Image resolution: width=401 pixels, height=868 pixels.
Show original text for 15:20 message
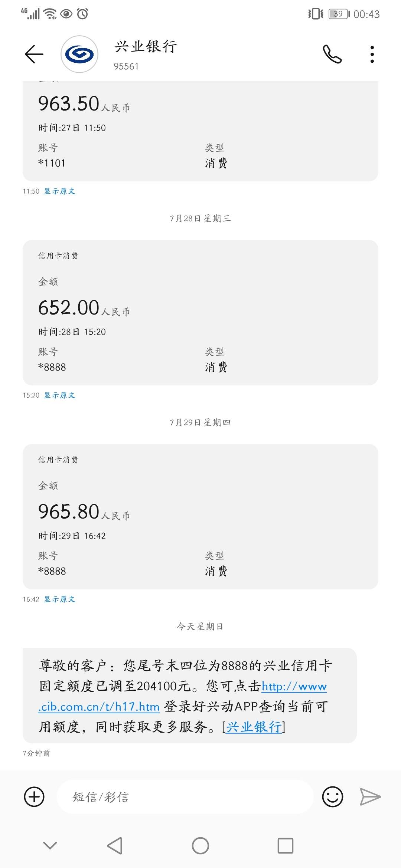click(x=60, y=395)
